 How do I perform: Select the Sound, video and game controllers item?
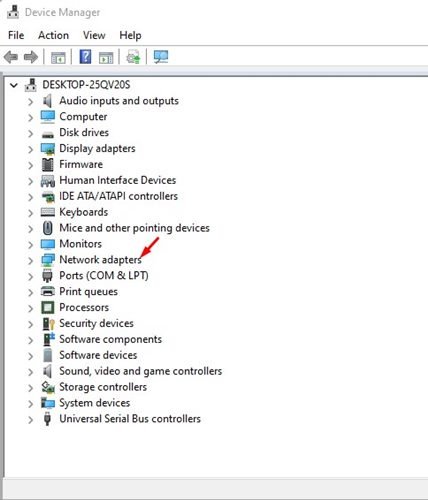tap(140, 371)
